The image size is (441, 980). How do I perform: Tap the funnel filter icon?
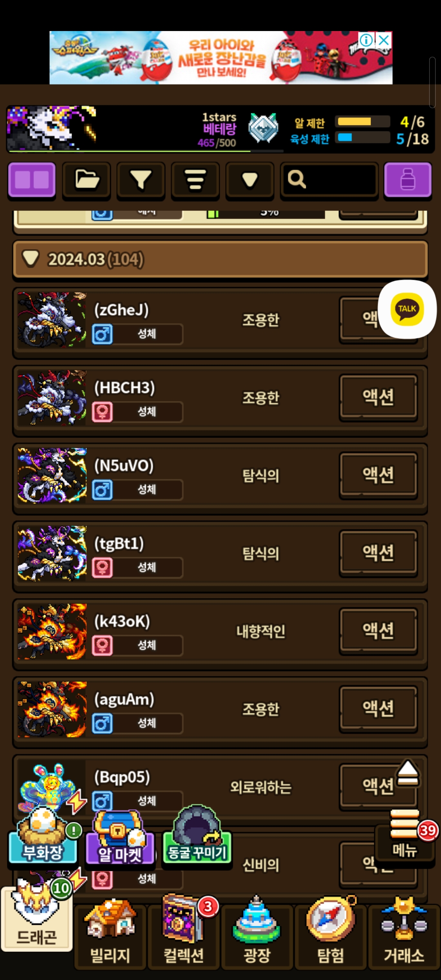pos(141,180)
